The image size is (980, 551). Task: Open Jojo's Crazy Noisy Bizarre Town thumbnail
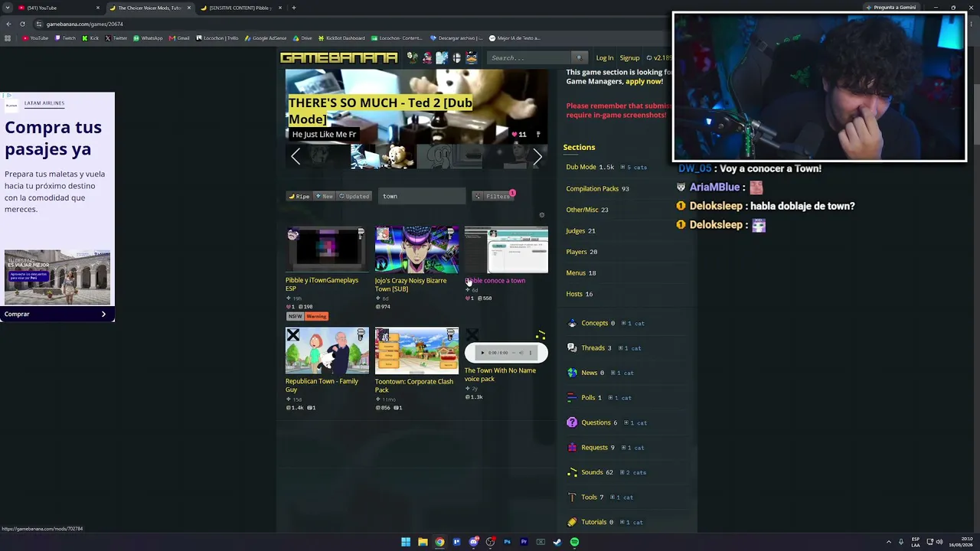[x=416, y=249]
